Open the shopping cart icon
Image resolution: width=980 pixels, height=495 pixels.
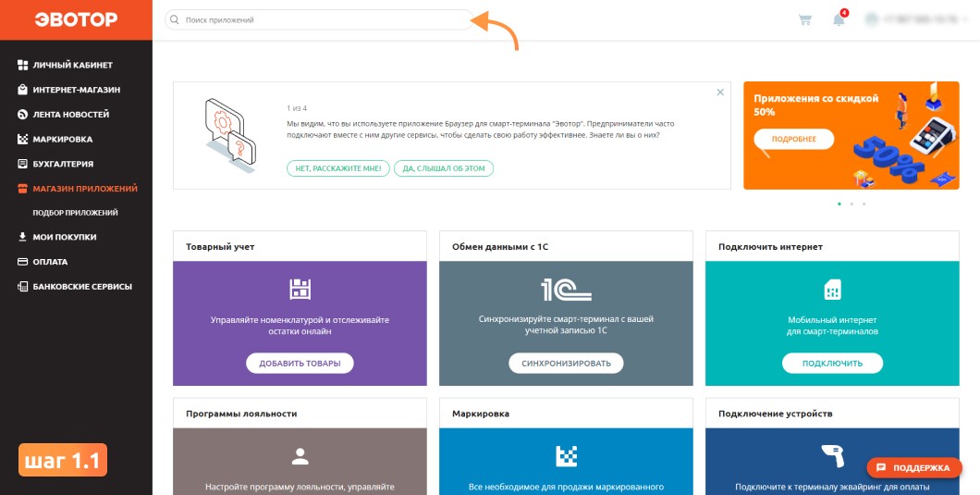(x=805, y=20)
